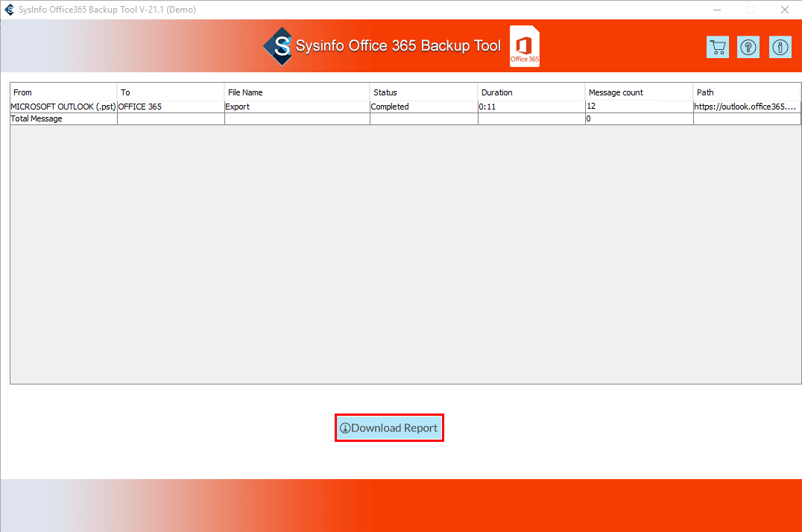This screenshot has width=802, height=532.
Task: Select the To column header
Action: tap(171, 92)
